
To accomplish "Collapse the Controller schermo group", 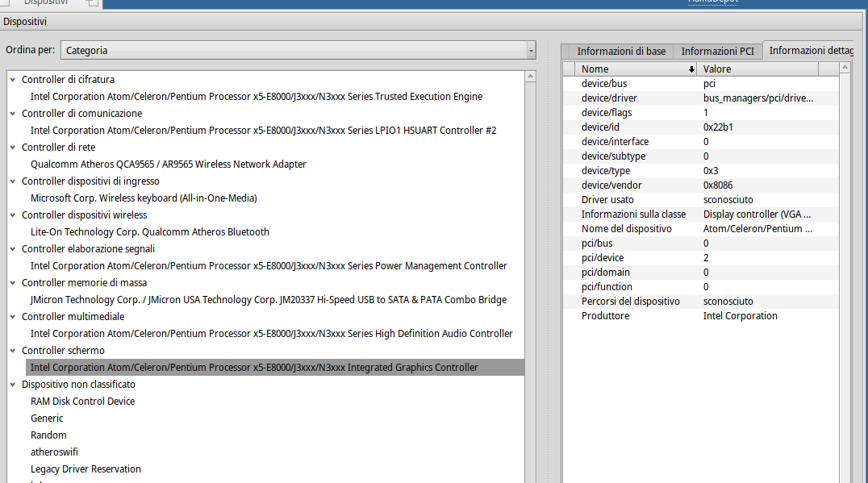I will [x=13, y=350].
